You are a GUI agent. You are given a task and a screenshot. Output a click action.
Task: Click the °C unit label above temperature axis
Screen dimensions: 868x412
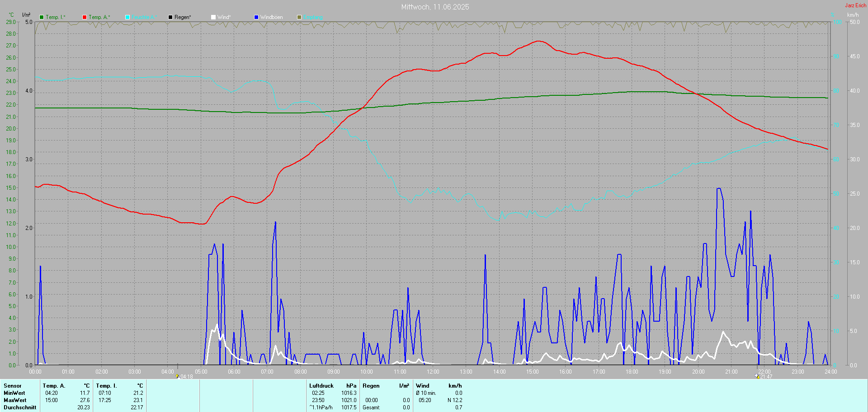(11, 15)
